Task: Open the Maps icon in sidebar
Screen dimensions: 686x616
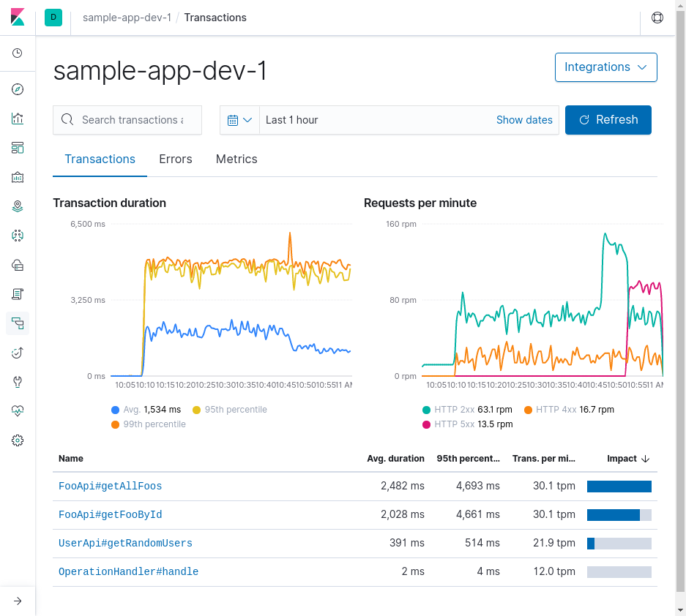Action: coord(18,206)
